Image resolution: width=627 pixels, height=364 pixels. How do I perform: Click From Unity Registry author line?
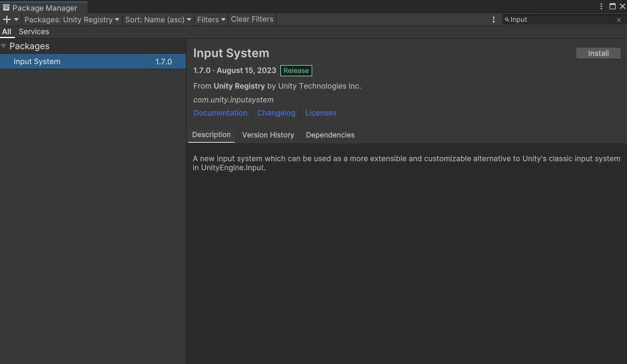click(x=277, y=86)
